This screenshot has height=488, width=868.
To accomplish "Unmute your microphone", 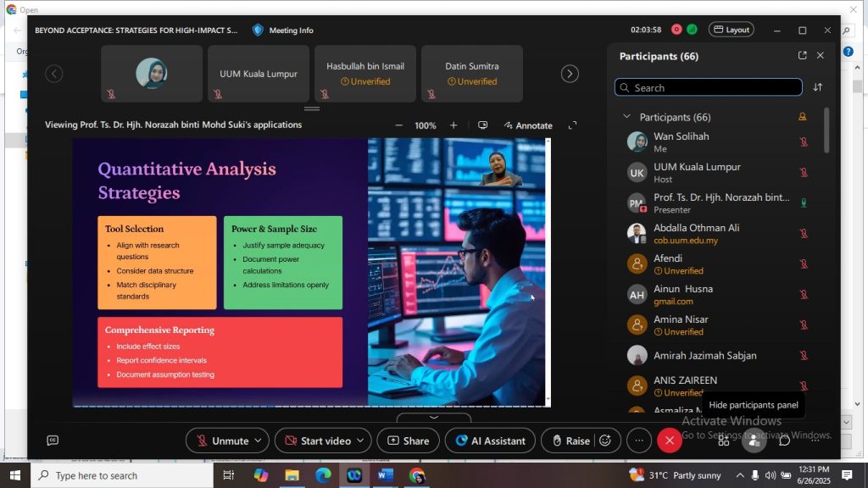I will click(x=222, y=441).
